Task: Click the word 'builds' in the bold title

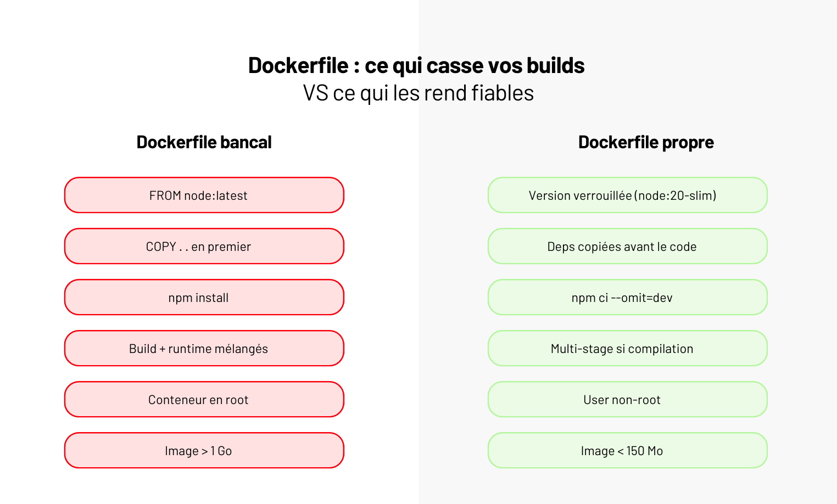Action: (x=555, y=65)
